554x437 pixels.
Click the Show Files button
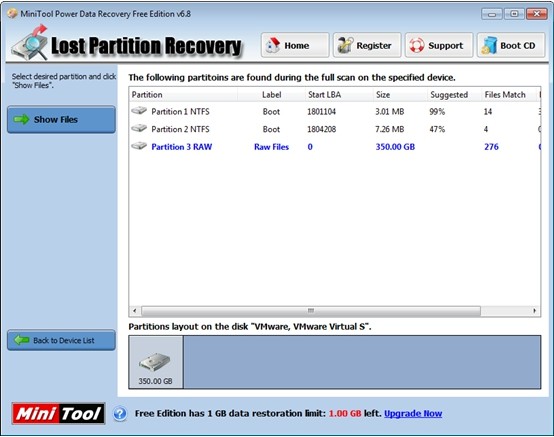[x=61, y=119]
